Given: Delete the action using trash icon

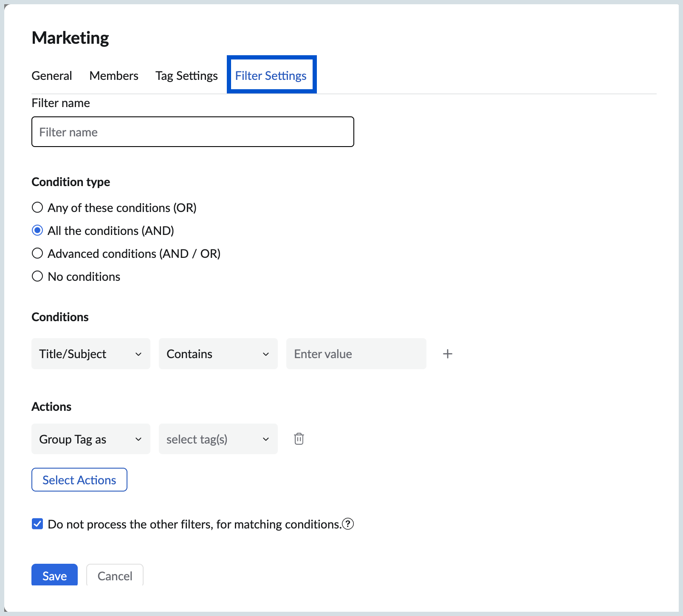Looking at the screenshot, I should [x=299, y=439].
